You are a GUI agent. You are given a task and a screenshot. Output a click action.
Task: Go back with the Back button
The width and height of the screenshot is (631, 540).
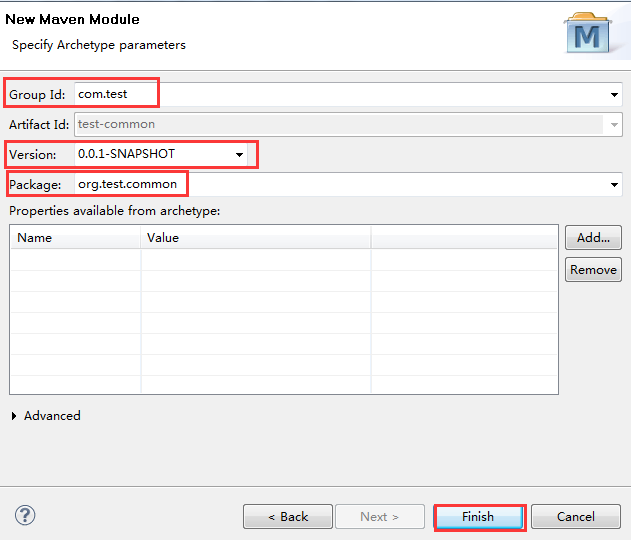coord(288,517)
